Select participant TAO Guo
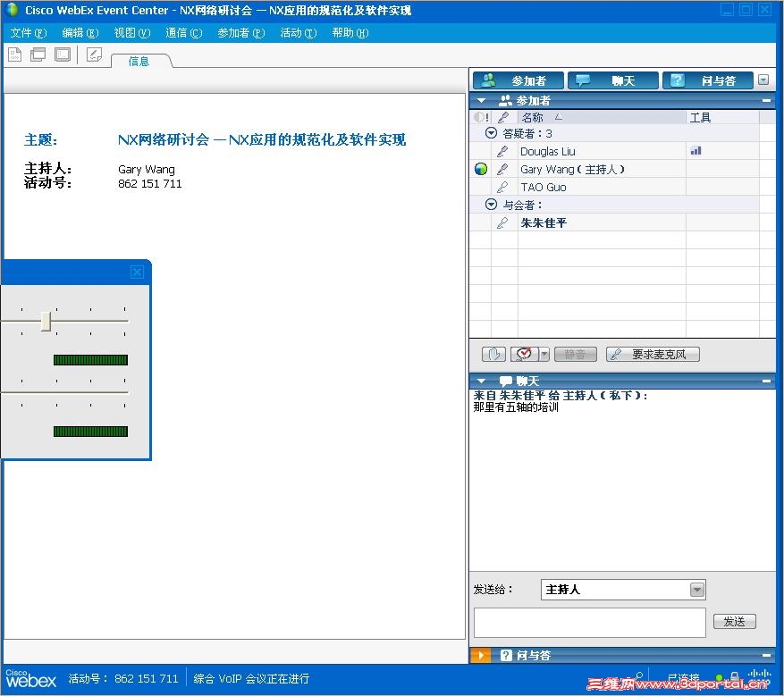This screenshot has width=784, height=696. (x=543, y=188)
